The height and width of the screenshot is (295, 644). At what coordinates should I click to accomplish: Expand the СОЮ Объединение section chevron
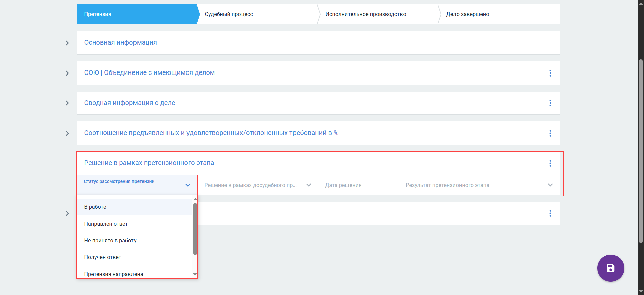click(67, 73)
